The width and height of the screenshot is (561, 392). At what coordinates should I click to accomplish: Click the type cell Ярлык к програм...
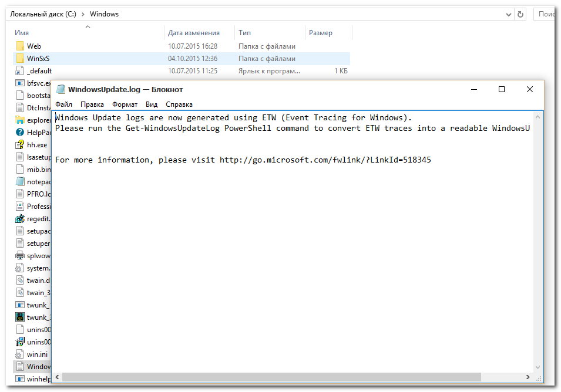click(x=270, y=71)
